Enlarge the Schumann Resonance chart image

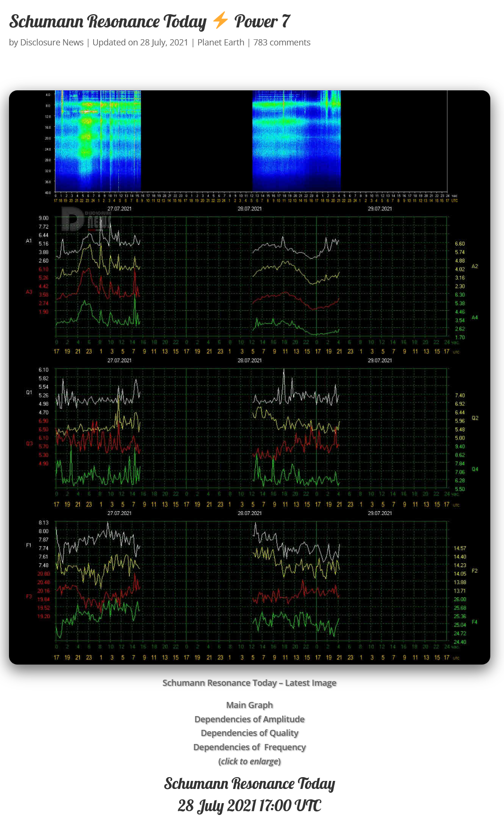(250, 377)
